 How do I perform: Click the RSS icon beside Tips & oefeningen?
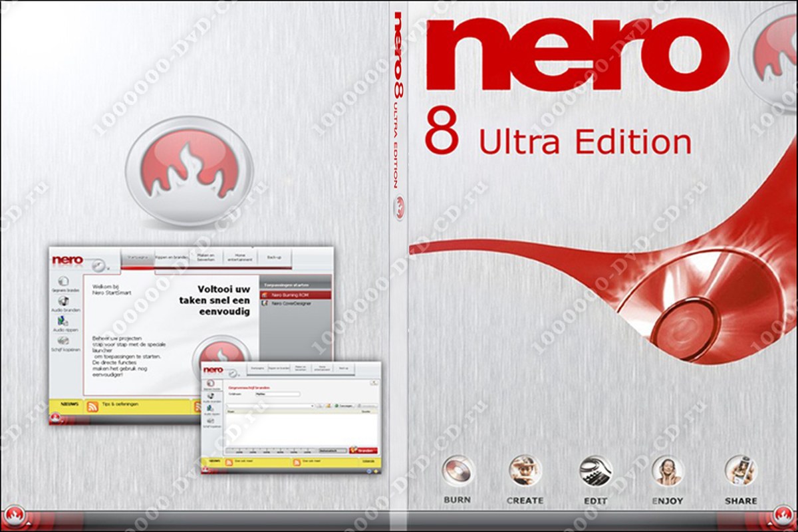tap(92, 406)
